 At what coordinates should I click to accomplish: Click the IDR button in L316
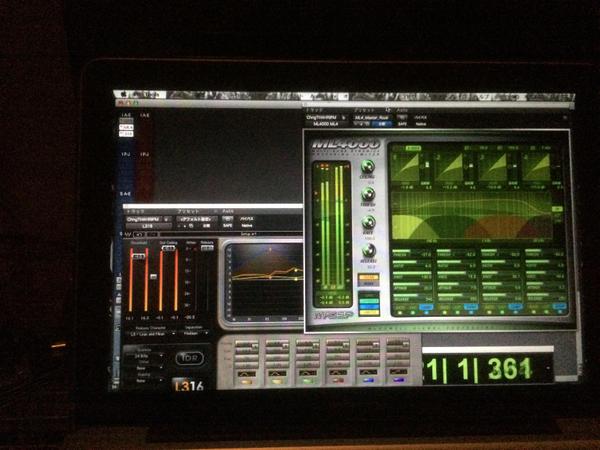coord(190,358)
